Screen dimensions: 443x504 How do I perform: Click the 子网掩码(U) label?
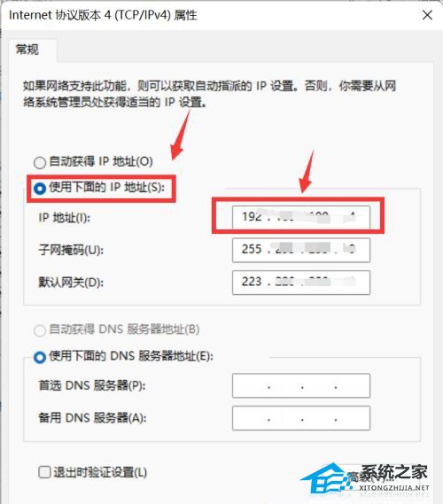point(71,250)
